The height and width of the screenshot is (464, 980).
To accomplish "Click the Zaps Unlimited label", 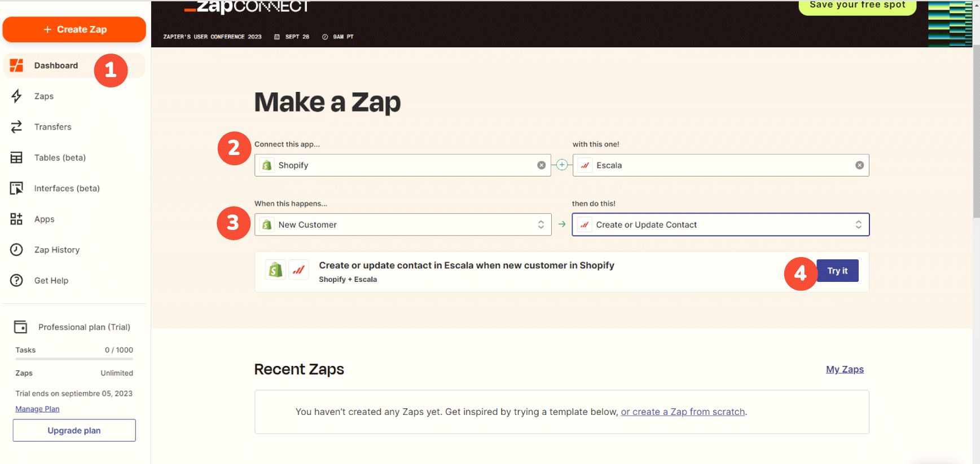I will click(74, 373).
